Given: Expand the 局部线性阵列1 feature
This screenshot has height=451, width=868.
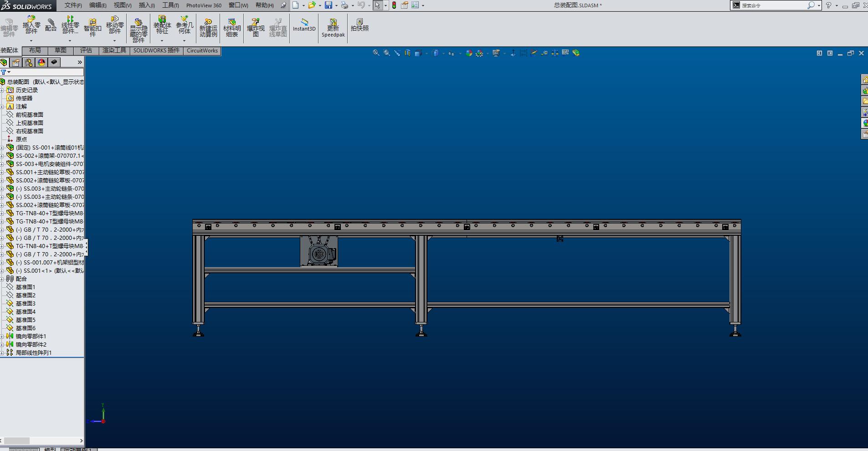Looking at the screenshot, I should [2, 353].
